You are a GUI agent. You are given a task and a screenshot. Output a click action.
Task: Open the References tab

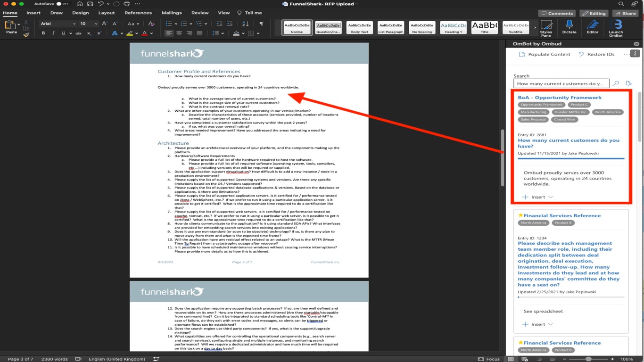(x=138, y=13)
